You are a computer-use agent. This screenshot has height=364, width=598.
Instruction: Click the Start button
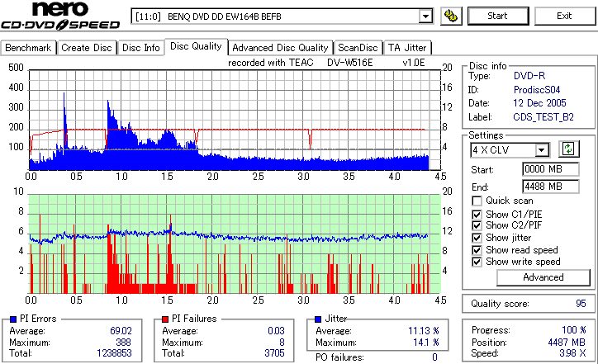point(498,16)
